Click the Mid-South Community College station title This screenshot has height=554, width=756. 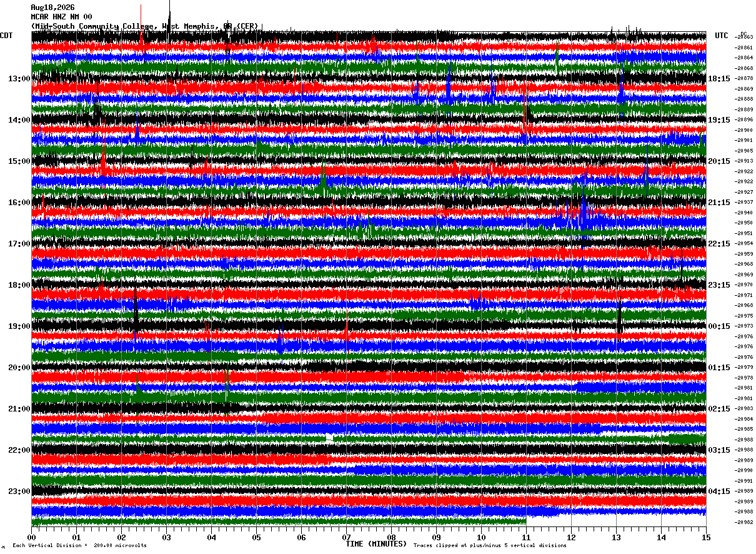(144, 26)
